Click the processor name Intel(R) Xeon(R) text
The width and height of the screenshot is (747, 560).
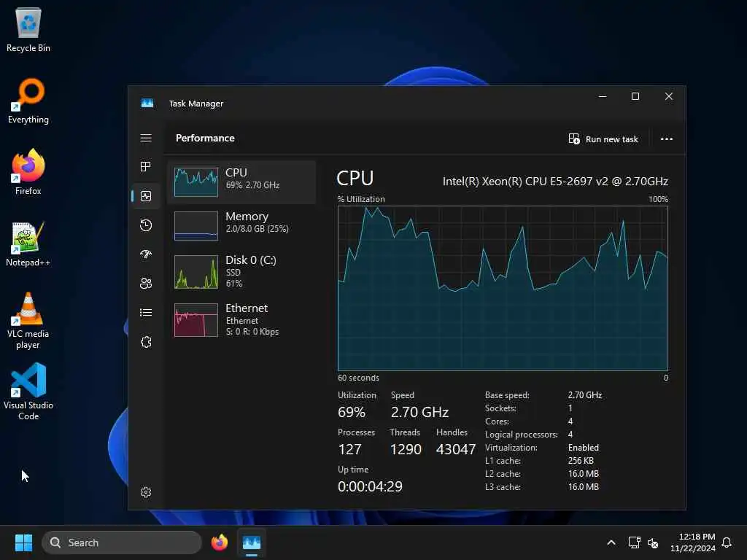[x=555, y=182]
